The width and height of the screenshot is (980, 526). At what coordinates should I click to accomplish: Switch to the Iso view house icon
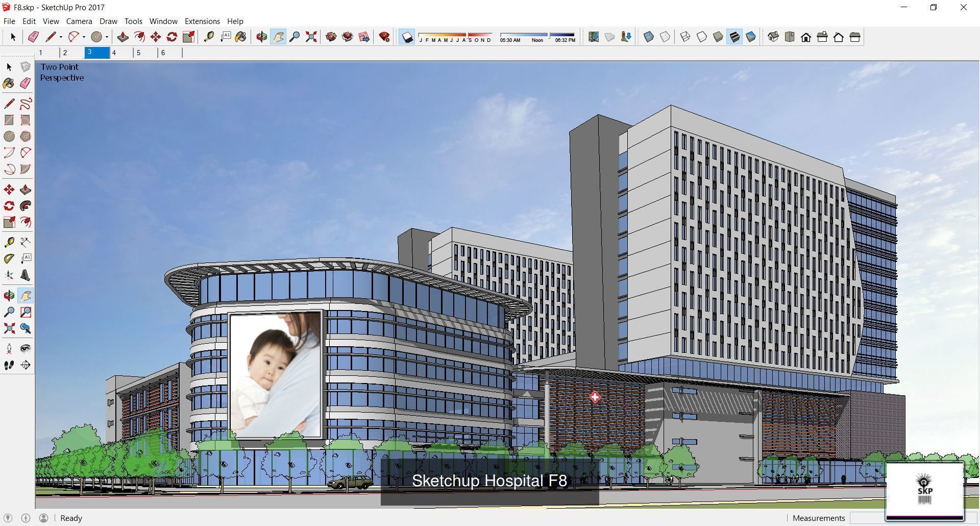click(773, 37)
